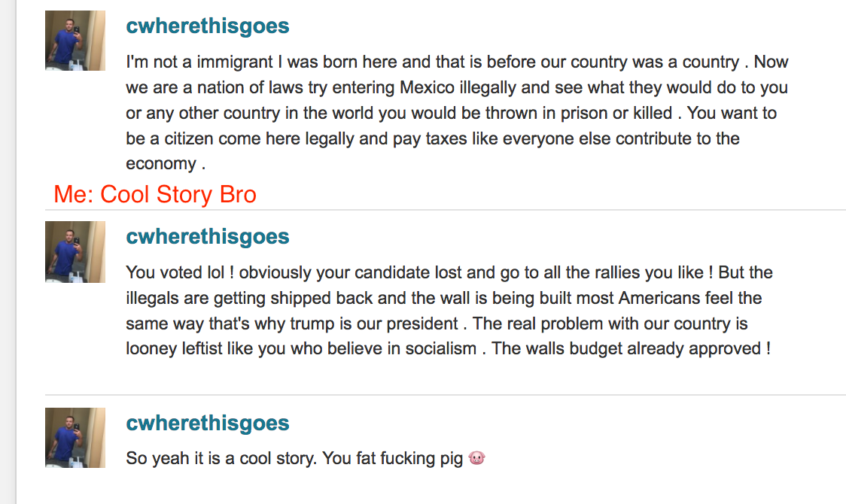Click comment text starting "I'm not a immigrant"
846x504 pixels.
click(457, 113)
